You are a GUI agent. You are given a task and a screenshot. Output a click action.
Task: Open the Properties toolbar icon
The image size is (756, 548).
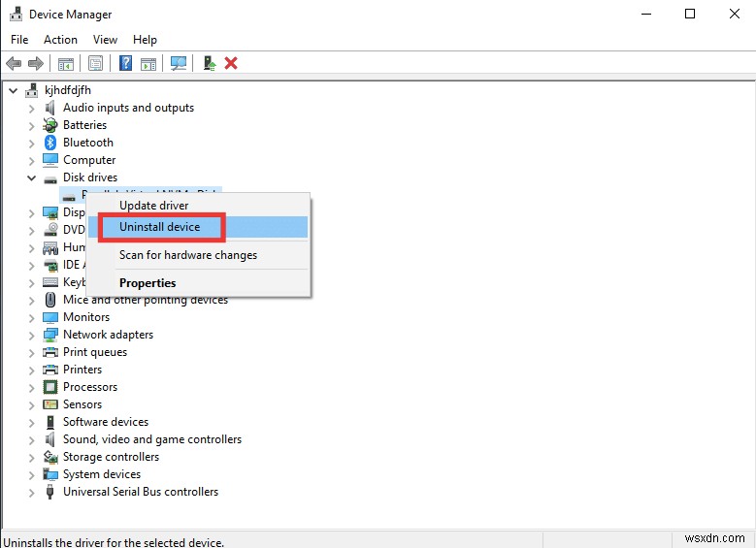pyautogui.click(x=95, y=63)
